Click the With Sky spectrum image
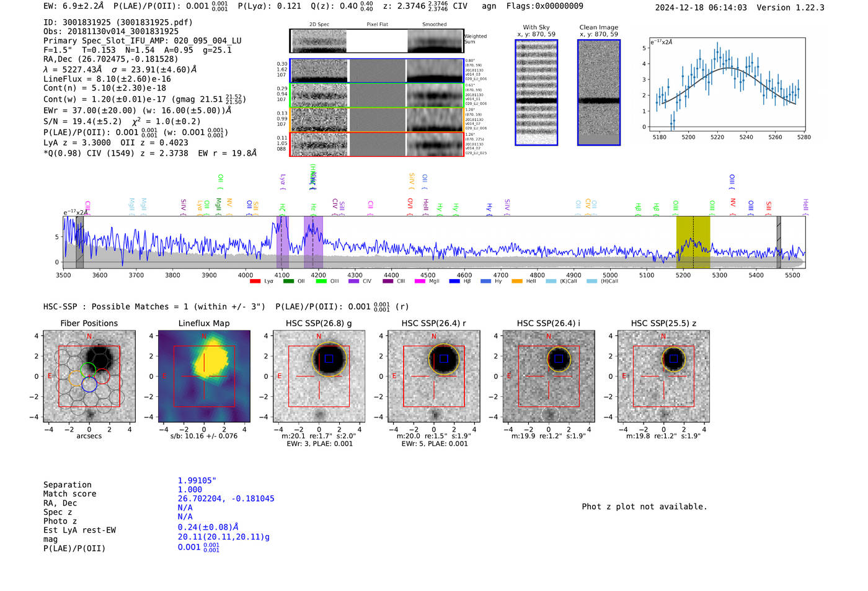Screen dimensions: 868x591 click(x=536, y=92)
